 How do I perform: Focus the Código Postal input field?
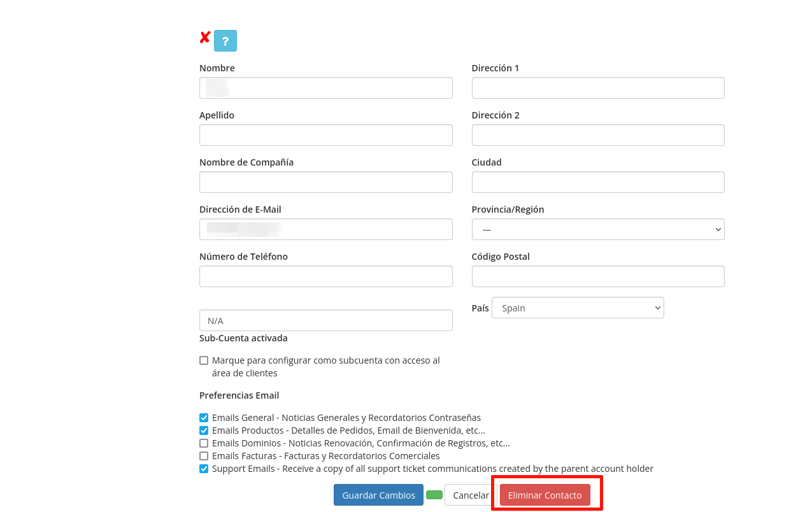point(598,276)
